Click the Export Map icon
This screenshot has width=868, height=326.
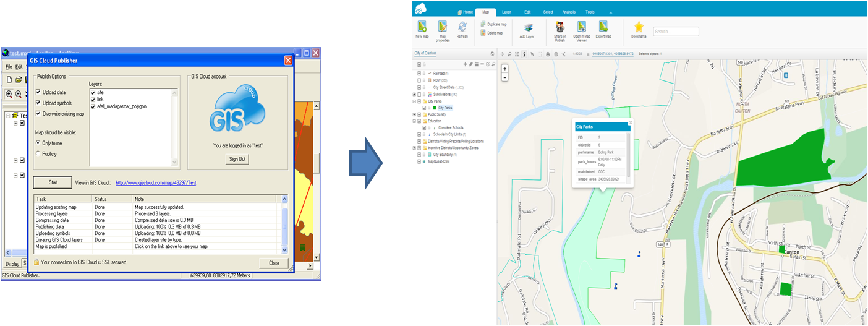point(603,27)
